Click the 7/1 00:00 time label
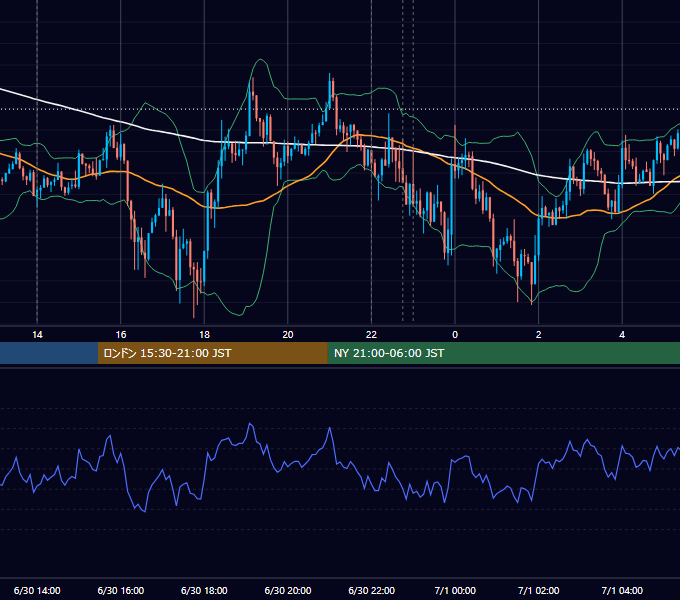680x600 pixels. [x=455, y=590]
